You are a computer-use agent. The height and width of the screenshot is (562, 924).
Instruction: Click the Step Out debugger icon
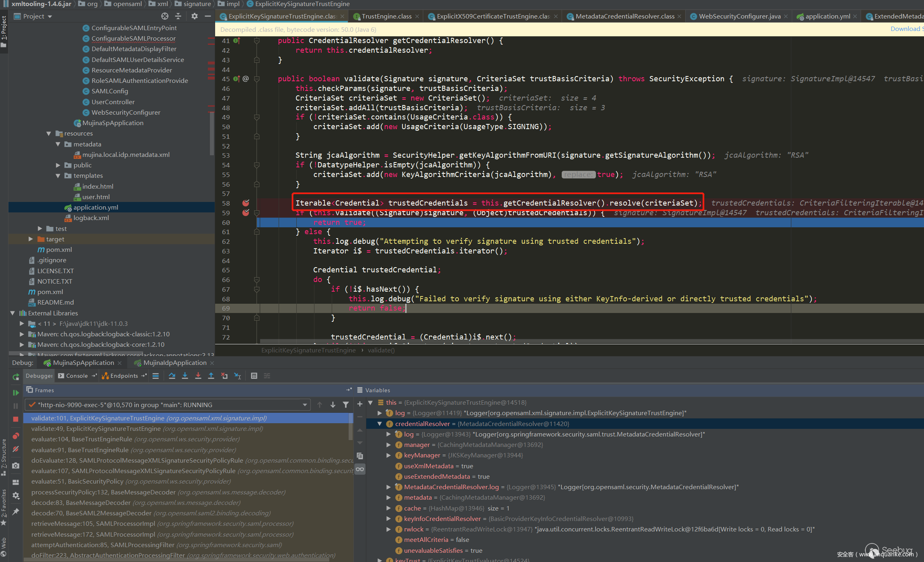click(211, 376)
